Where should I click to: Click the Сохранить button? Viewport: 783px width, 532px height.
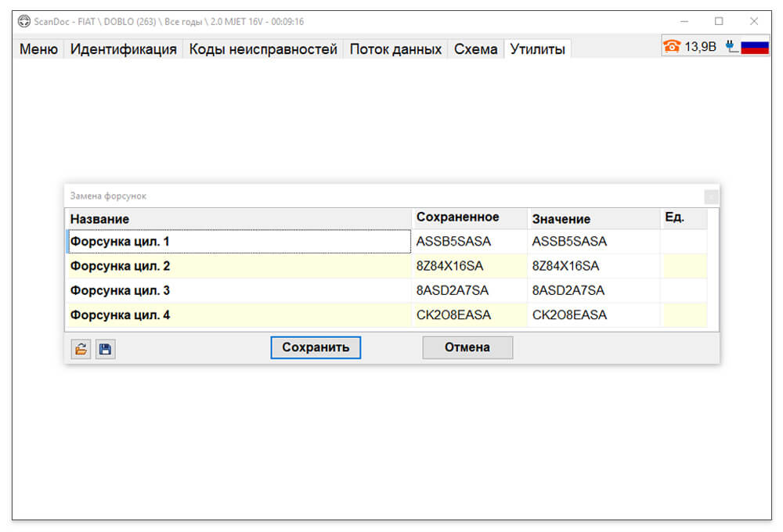(x=316, y=347)
